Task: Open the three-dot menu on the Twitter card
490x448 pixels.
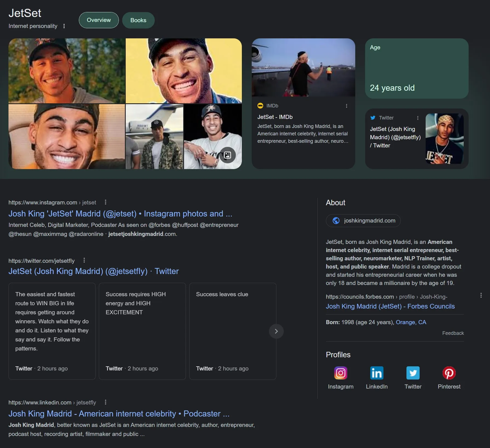Action: click(418, 118)
